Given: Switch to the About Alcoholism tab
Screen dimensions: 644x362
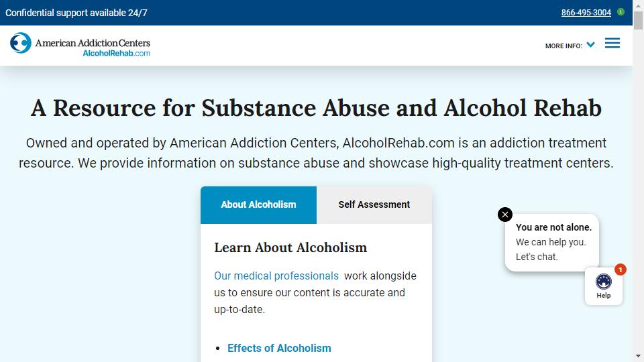Looking at the screenshot, I should 258,205.
